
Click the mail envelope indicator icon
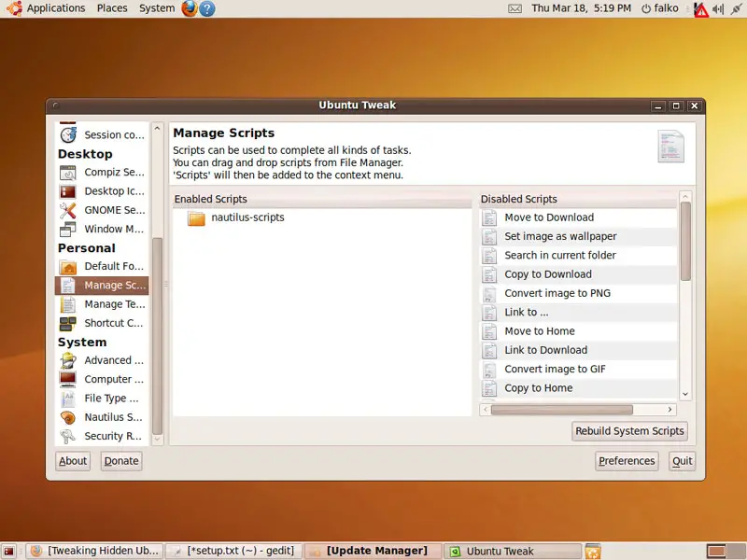click(515, 8)
